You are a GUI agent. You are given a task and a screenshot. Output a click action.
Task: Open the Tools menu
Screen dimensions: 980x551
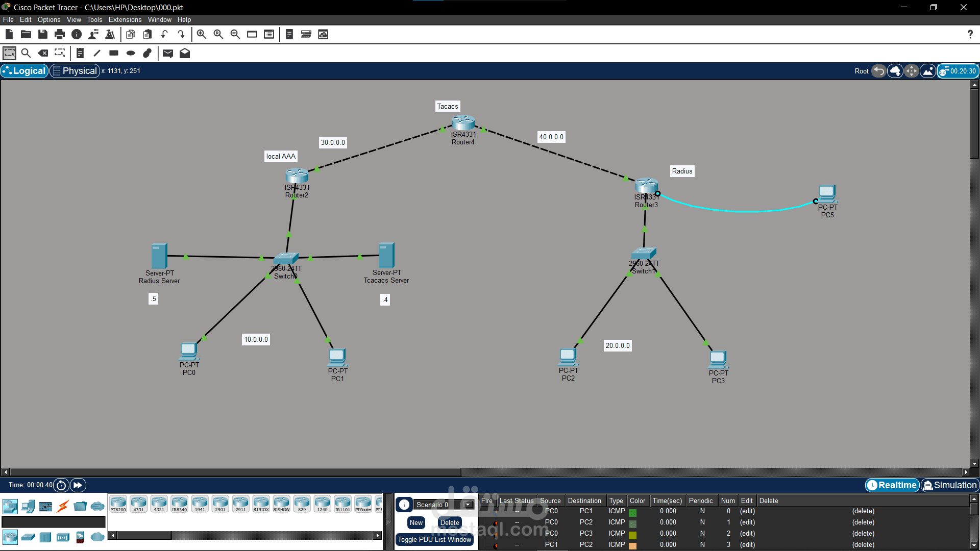[x=94, y=19]
